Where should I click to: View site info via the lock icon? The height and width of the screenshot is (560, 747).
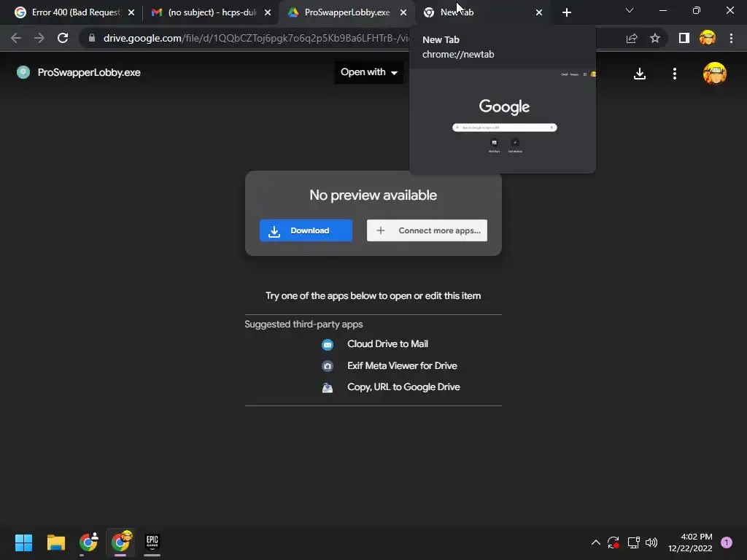92,38
